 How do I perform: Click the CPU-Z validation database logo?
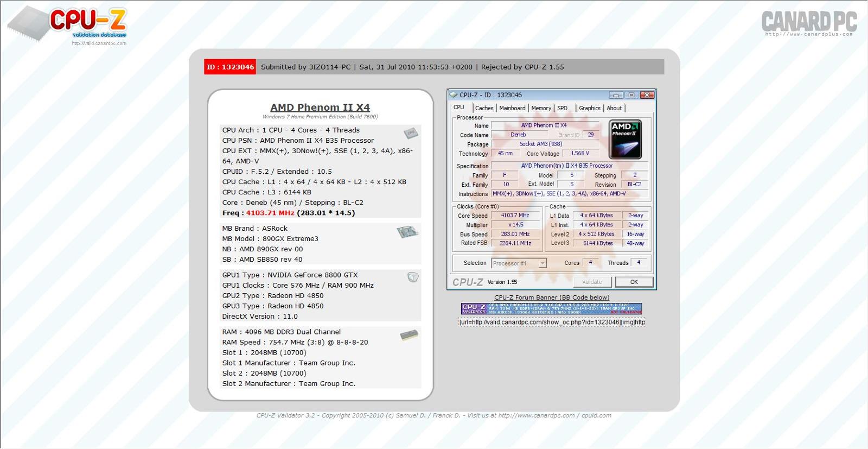67,23
